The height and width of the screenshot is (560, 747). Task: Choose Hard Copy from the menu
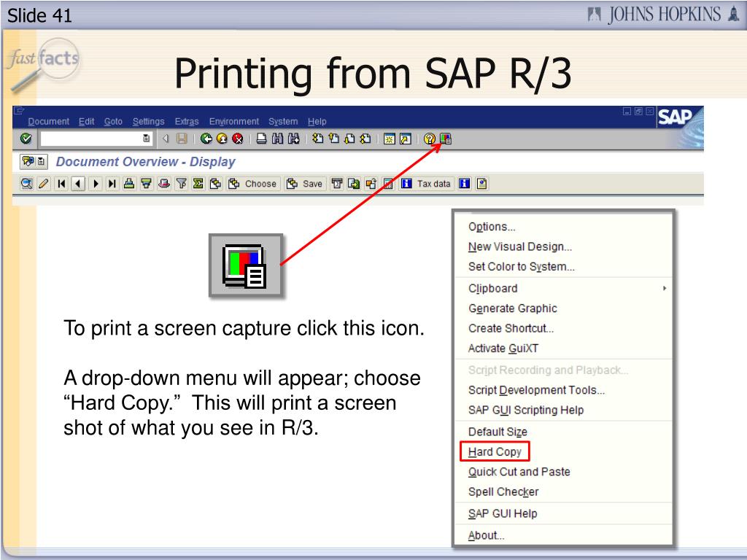pos(564,451)
